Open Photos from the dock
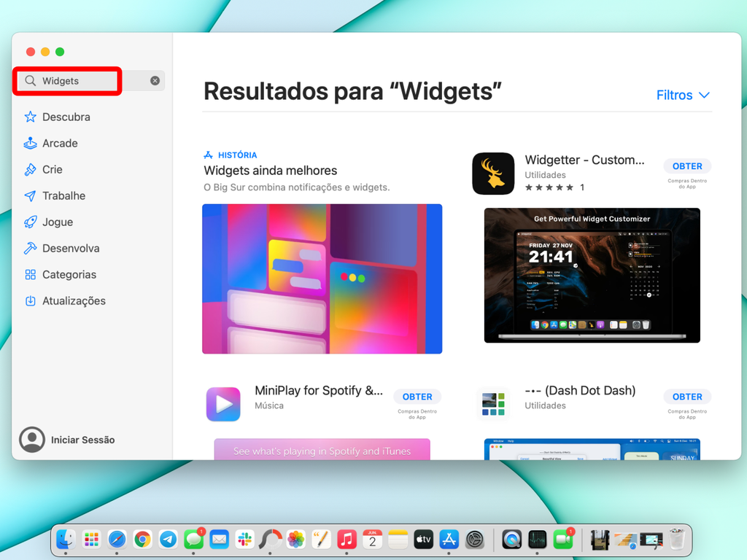 coord(296,540)
